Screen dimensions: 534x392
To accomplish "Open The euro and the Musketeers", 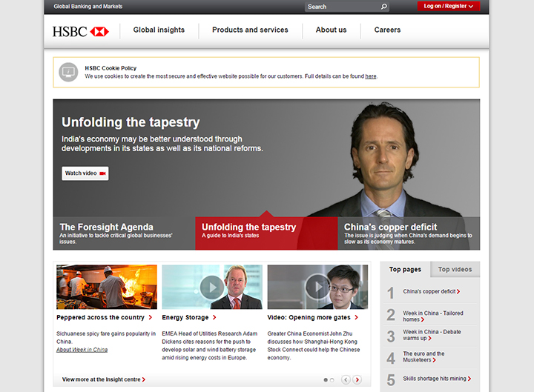I will pos(423,356).
